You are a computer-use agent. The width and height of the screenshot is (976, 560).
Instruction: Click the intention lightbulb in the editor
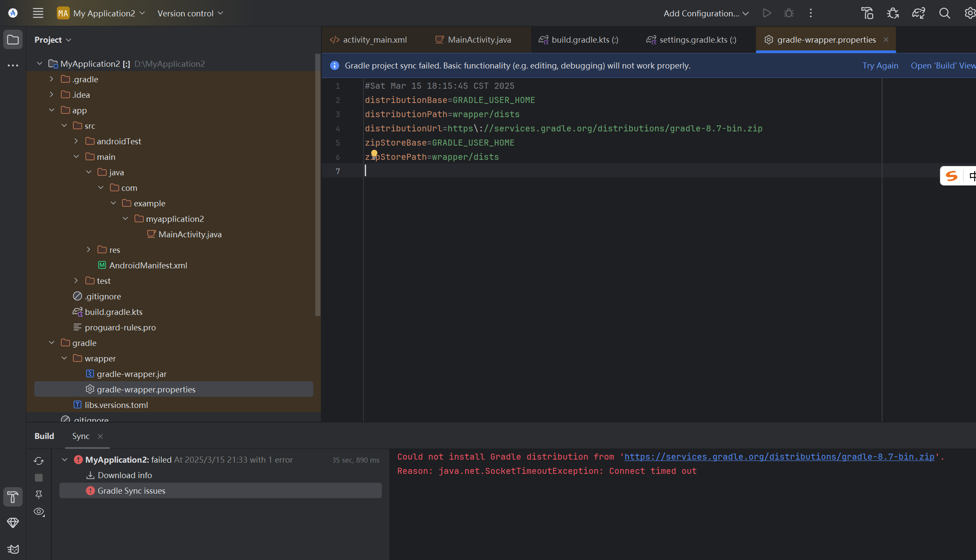374,153
